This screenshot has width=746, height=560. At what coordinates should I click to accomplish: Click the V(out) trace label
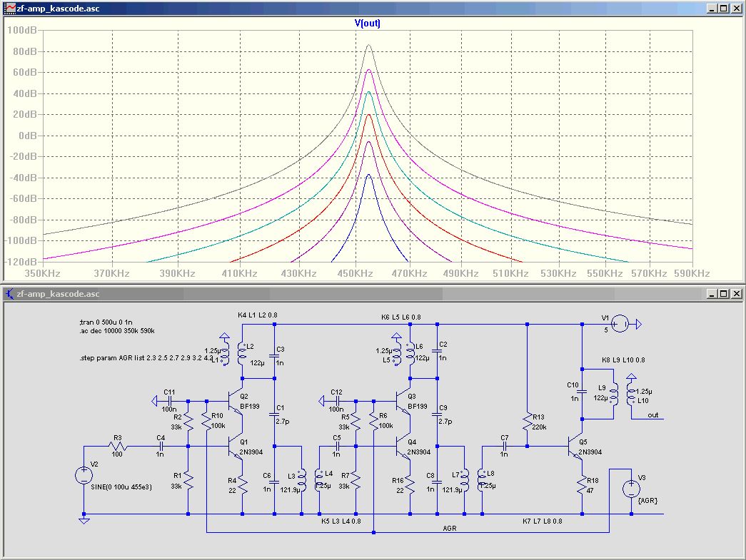pos(368,23)
